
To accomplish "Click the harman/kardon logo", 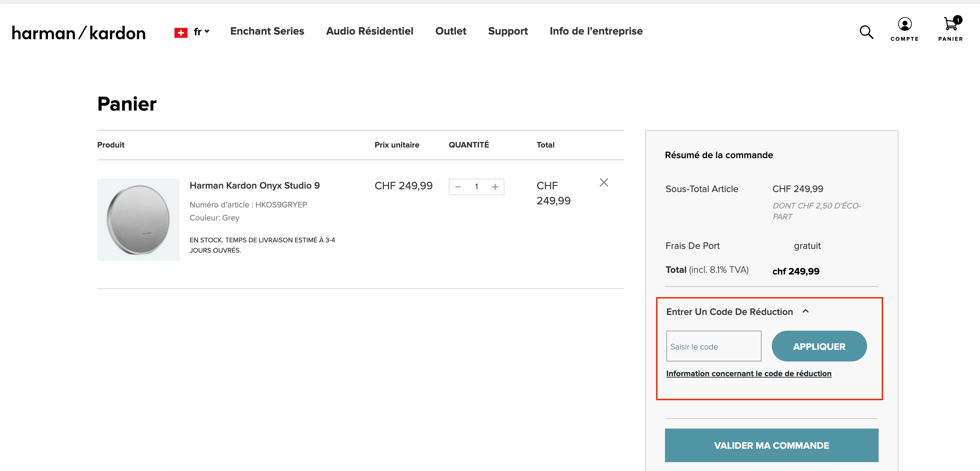I will click(78, 33).
